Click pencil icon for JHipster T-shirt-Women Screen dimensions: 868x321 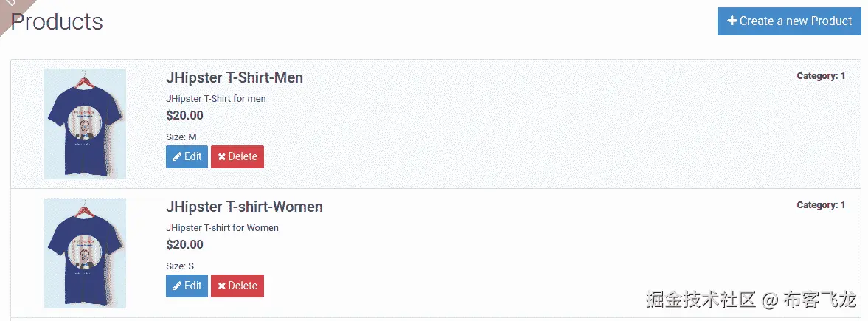pyautogui.click(x=177, y=286)
